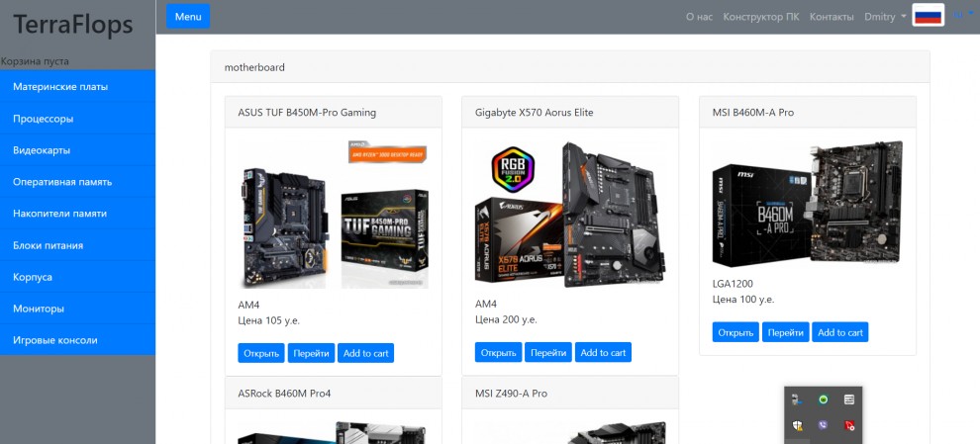Open the 'О нас' navigation link
This screenshot has width=980, height=444.
coord(699,17)
